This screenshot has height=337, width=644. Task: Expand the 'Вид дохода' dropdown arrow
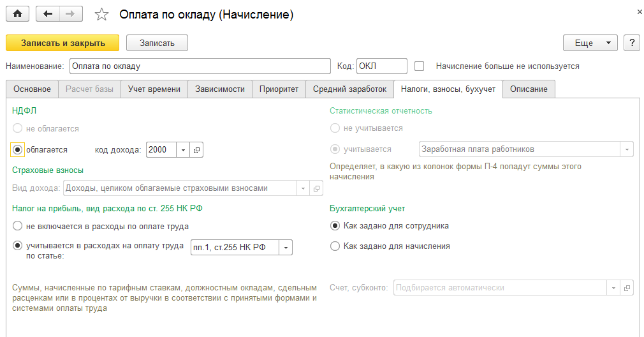[303, 188]
